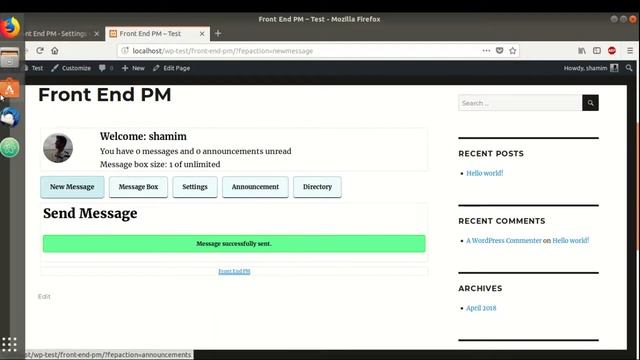Launch Firefox from the dock
The image size is (640, 360).
10,27
